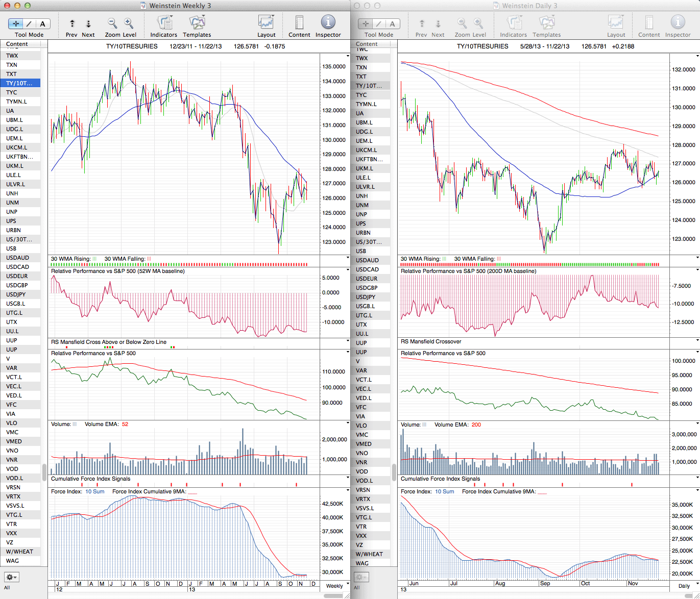Open Layout in the Weekly window toolbar

pos(266,23)
